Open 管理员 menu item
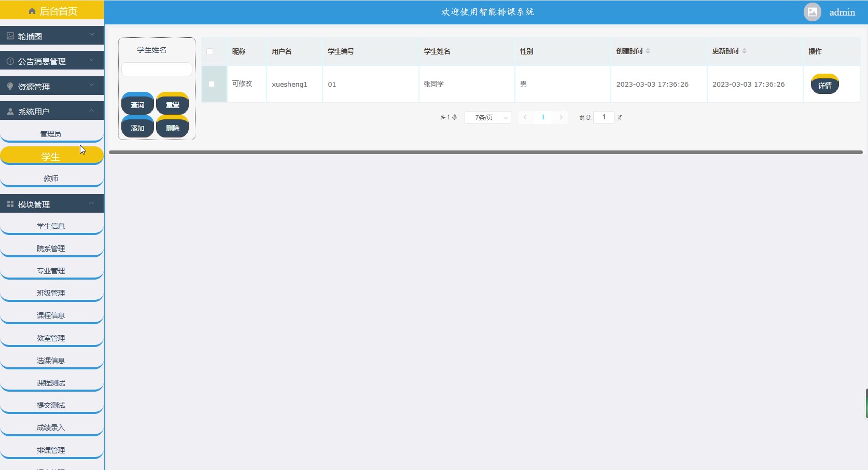Screen dimensions: 868x470 coord(51,134)
